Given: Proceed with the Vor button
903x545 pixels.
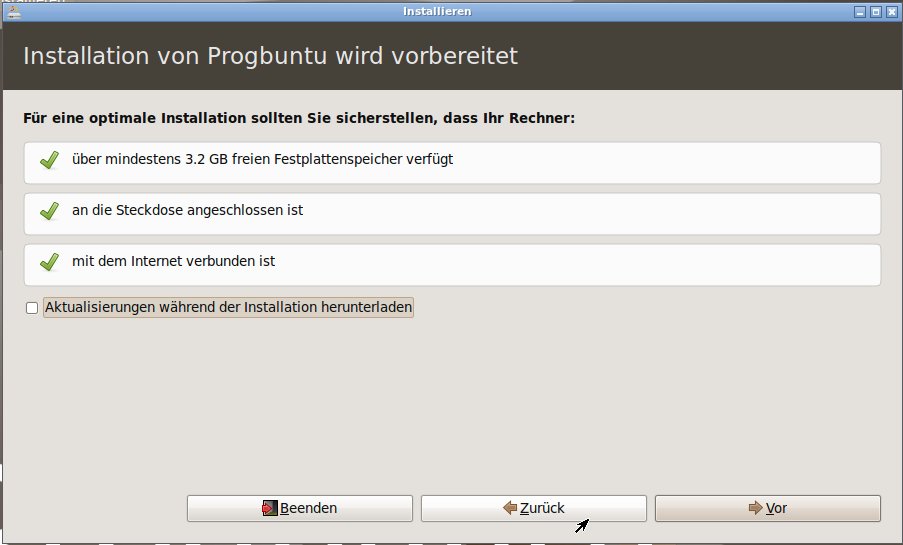Looking at the screenshot, I should (767, 508).
